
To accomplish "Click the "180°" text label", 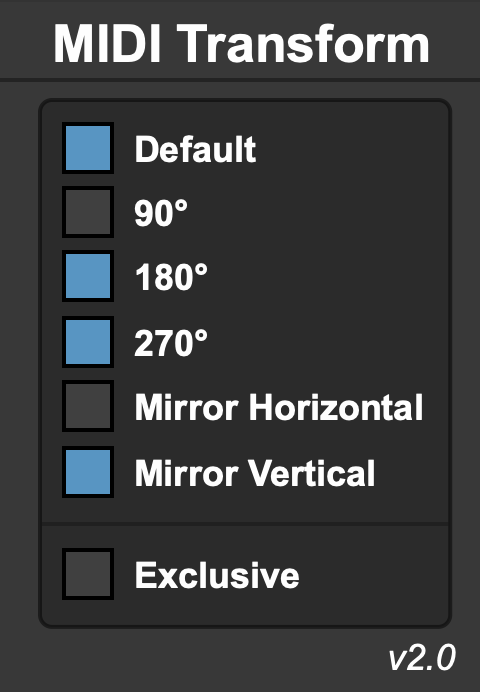I will pyautogui.click(x=171, y=277).
